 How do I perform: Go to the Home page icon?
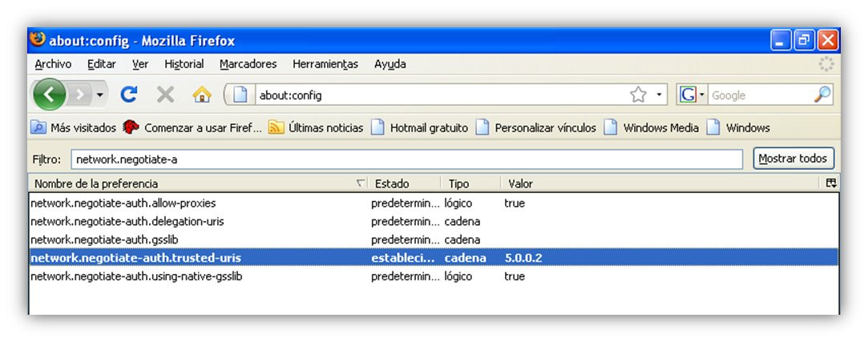pos(201,95)
